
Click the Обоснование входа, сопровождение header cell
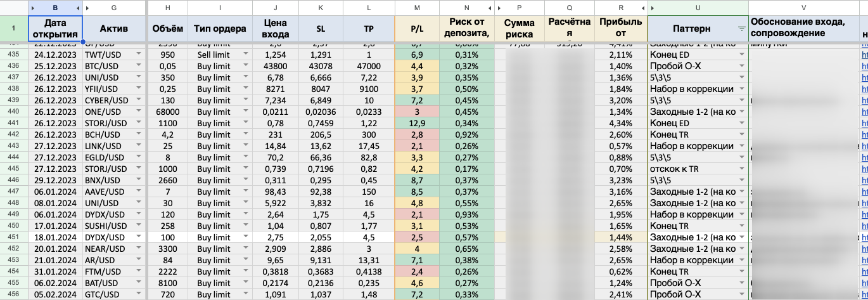click(803, 29)
